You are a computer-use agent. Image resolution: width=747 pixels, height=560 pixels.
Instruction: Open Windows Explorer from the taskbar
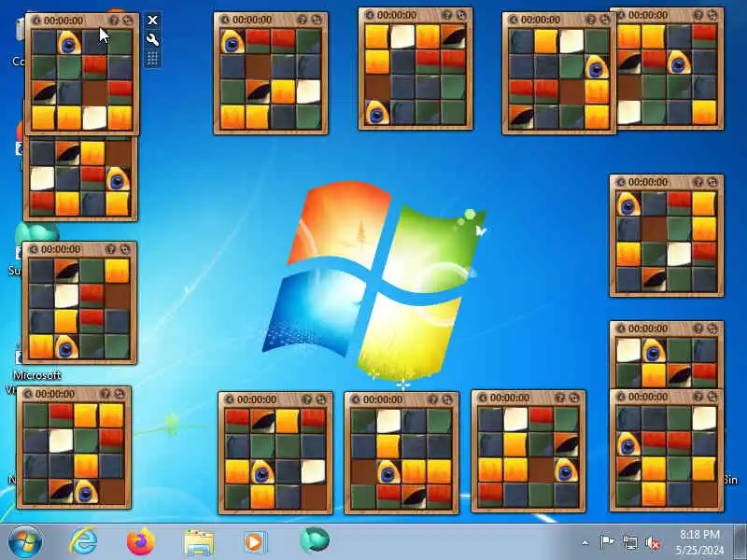[x=199, y=542]
